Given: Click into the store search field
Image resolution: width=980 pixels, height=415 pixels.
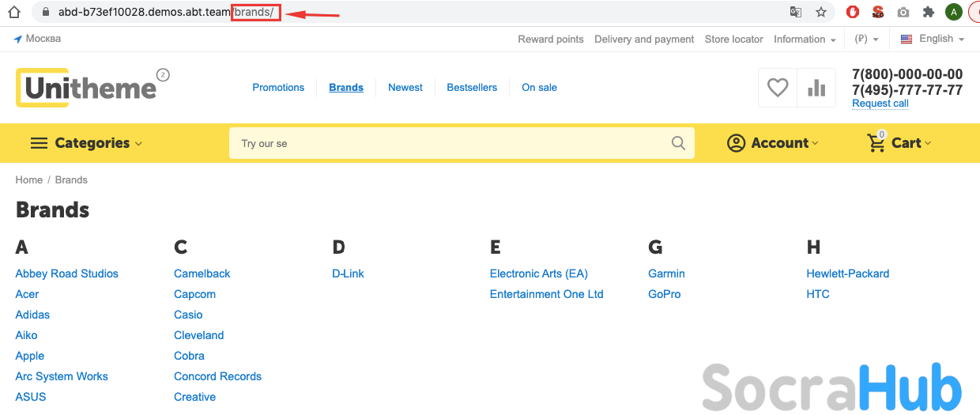Looking at the screenshot, I should click(450, 143).
